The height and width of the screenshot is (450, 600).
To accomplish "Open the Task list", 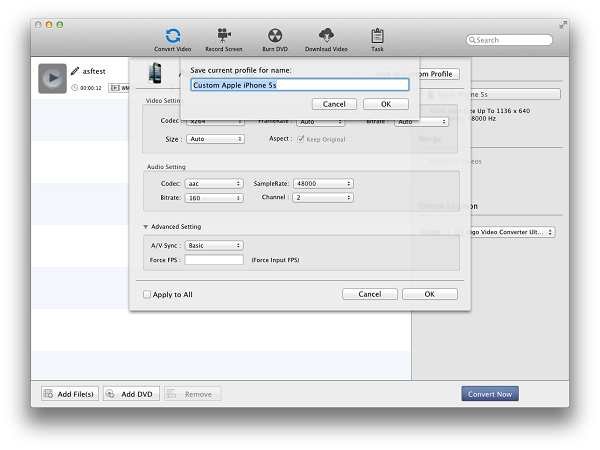I will coord(377,40).
